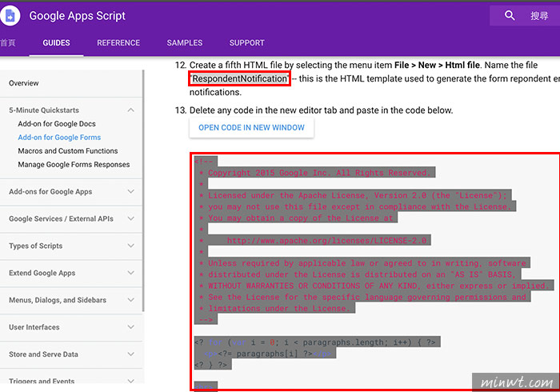Open Macros and Custom Functions quickstart

[x=68, y=151]
